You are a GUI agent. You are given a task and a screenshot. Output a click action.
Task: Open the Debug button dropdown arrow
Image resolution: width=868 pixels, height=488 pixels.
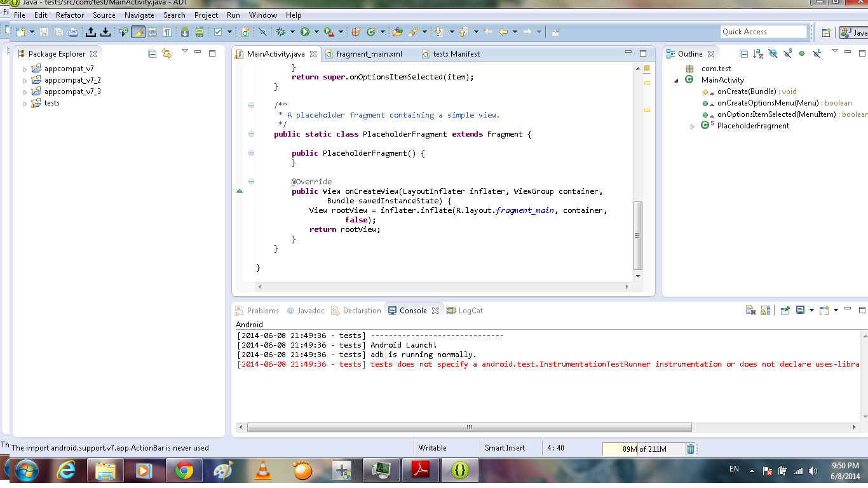[x=292, y=32]
